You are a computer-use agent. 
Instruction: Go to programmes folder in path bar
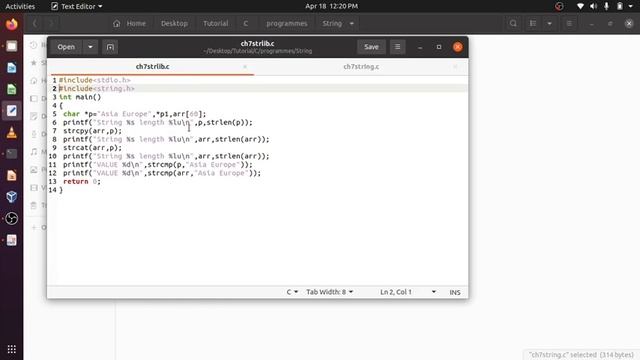(x=287, y=24)
